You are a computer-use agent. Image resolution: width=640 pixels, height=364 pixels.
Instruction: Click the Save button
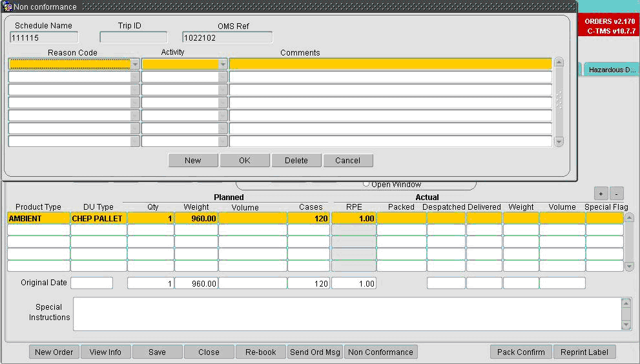tap(157, 352)
